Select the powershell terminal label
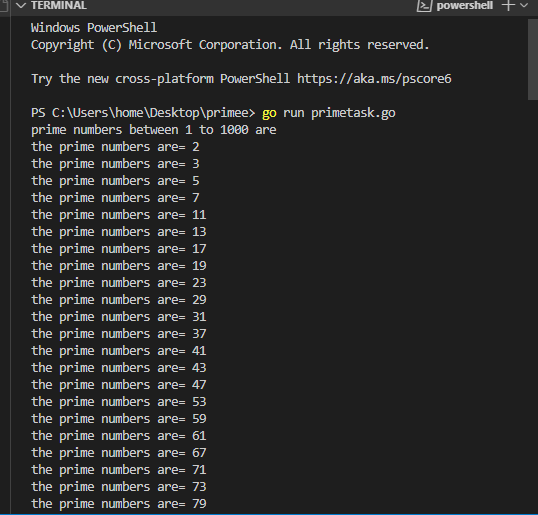 pyautogui.click(x=465, y=5)
